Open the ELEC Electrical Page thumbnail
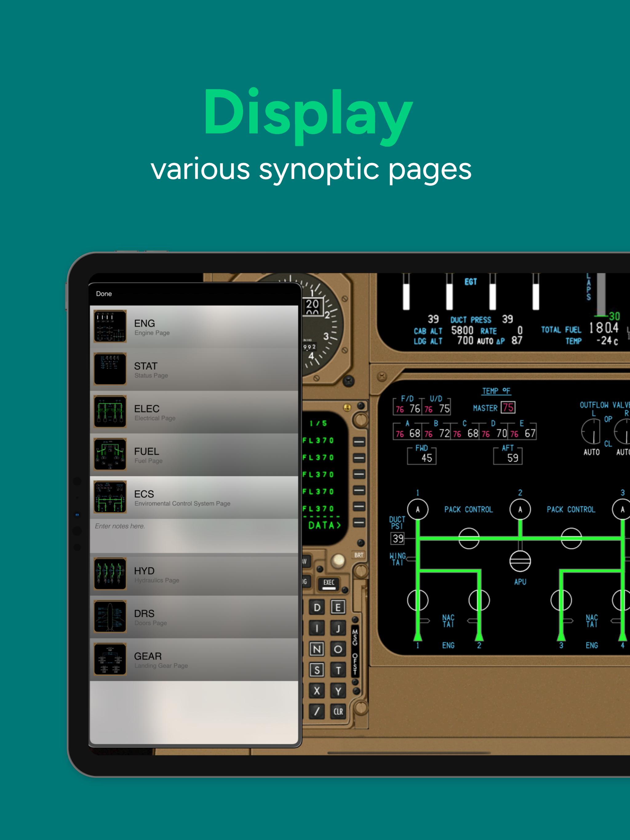This screenshot has width=630, height=840. [110, 412]
